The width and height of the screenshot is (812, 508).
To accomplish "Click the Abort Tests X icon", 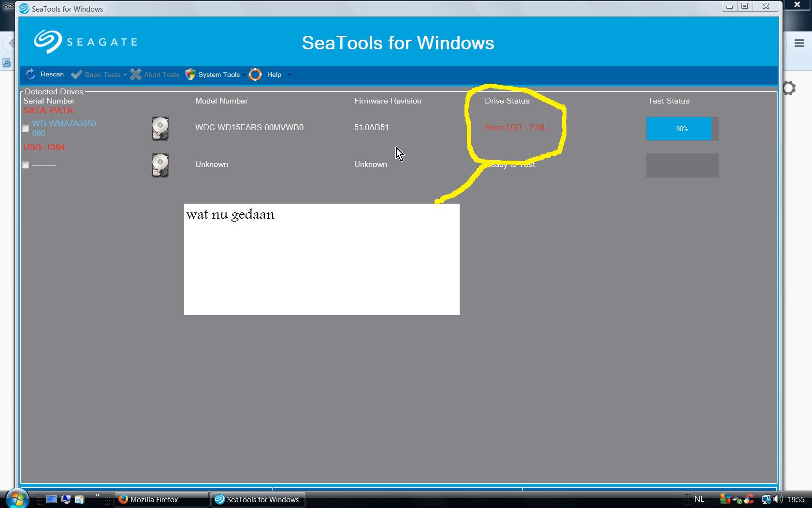I will pyautogui.click(x=136, y=75).
